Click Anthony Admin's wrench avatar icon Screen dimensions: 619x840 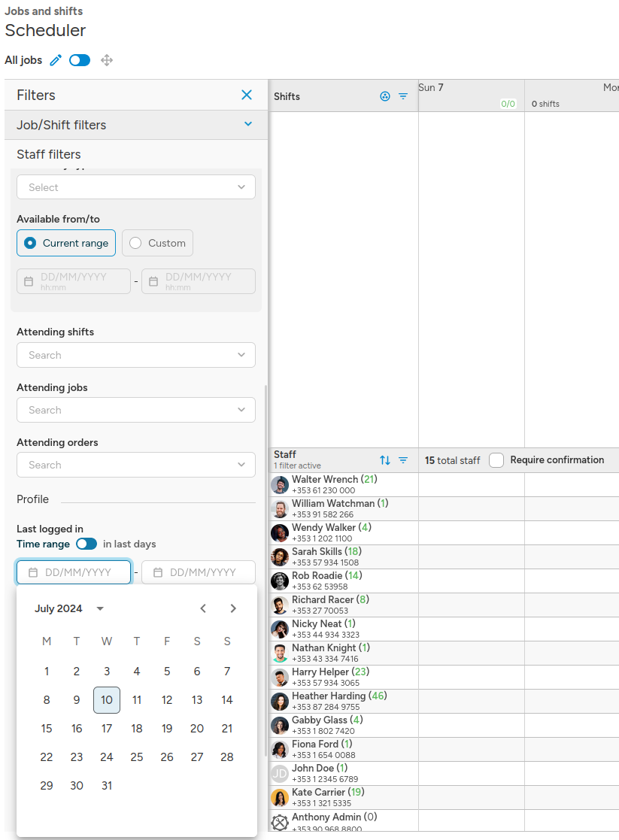coord(280,822)
